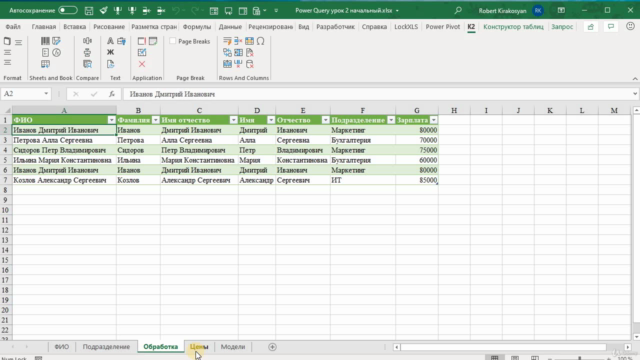Switch to the Подразделение sheet tab
The image size is (640, 360).
pyautogui.click(x=106, y=347)
